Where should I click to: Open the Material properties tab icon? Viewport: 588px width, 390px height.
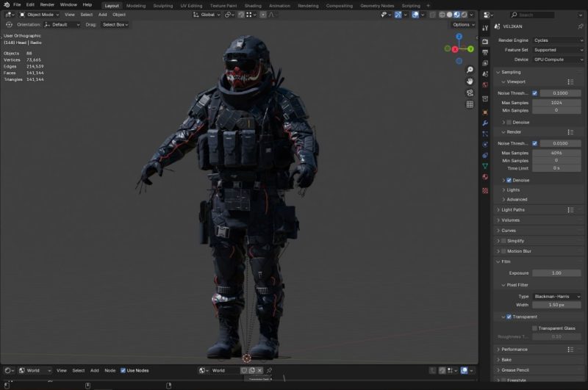(x=485, y=177)
